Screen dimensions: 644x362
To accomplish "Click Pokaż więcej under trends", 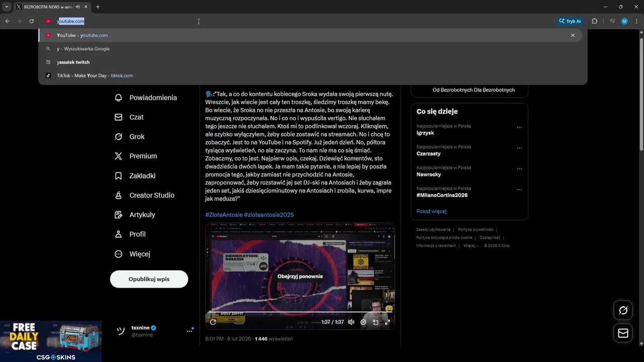I will 431,211.
